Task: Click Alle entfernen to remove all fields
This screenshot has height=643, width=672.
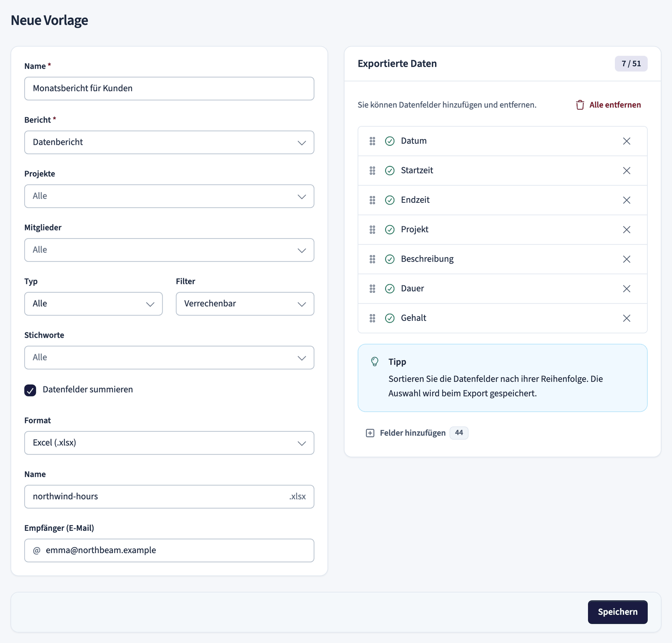Action: [608, 105]
